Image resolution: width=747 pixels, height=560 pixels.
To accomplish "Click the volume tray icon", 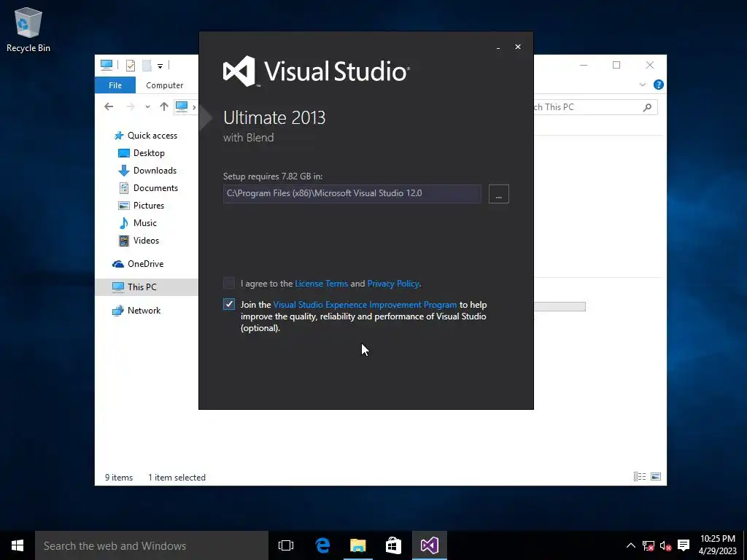I will [665, 545].
